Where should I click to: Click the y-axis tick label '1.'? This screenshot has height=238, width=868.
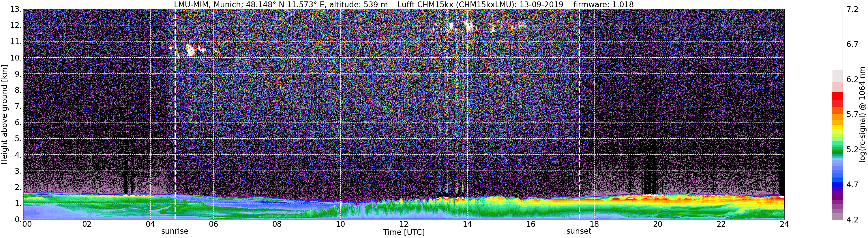coord(18,203)
